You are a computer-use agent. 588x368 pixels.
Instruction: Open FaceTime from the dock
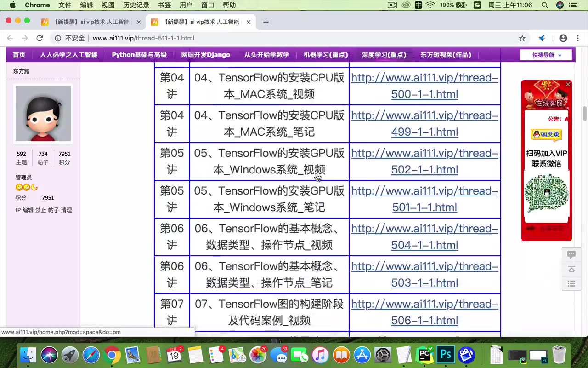point(300,355)
